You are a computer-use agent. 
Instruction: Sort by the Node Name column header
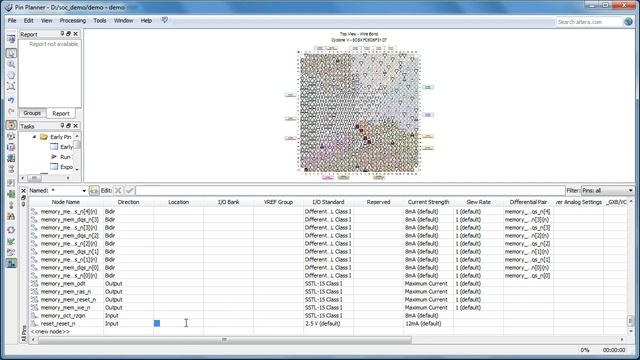click(66, 202)
